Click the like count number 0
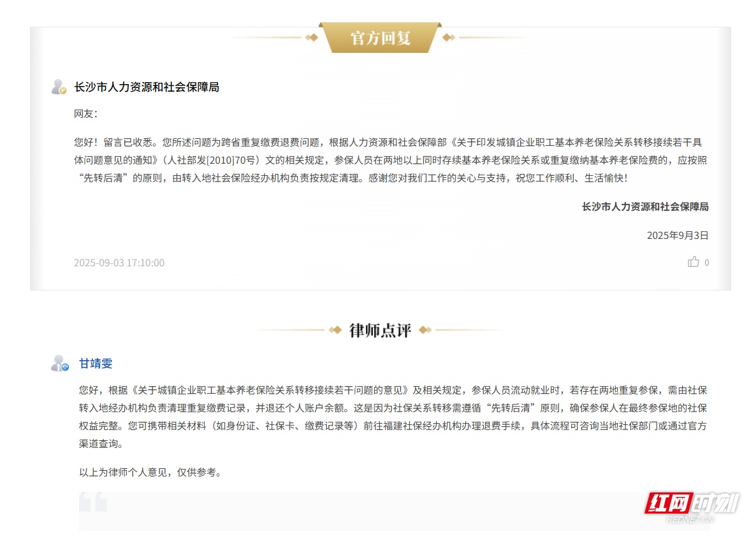 pyautogui.click(x=706, y=262)
